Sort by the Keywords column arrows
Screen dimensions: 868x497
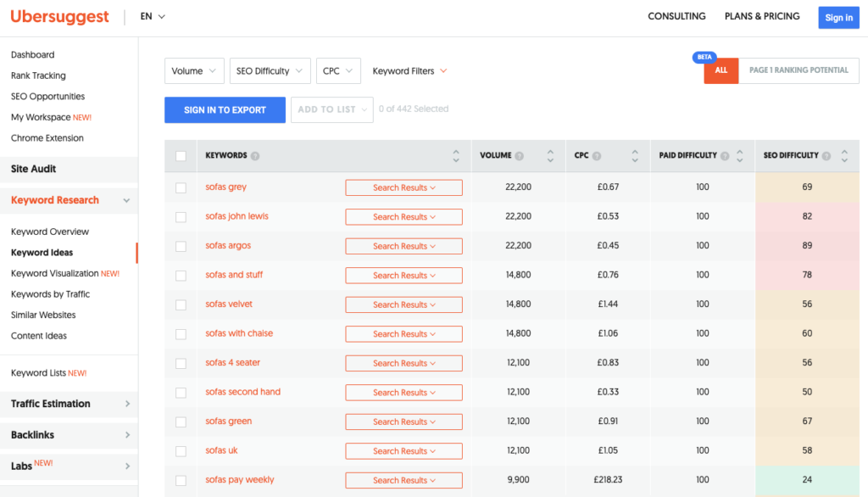[455, 156]
